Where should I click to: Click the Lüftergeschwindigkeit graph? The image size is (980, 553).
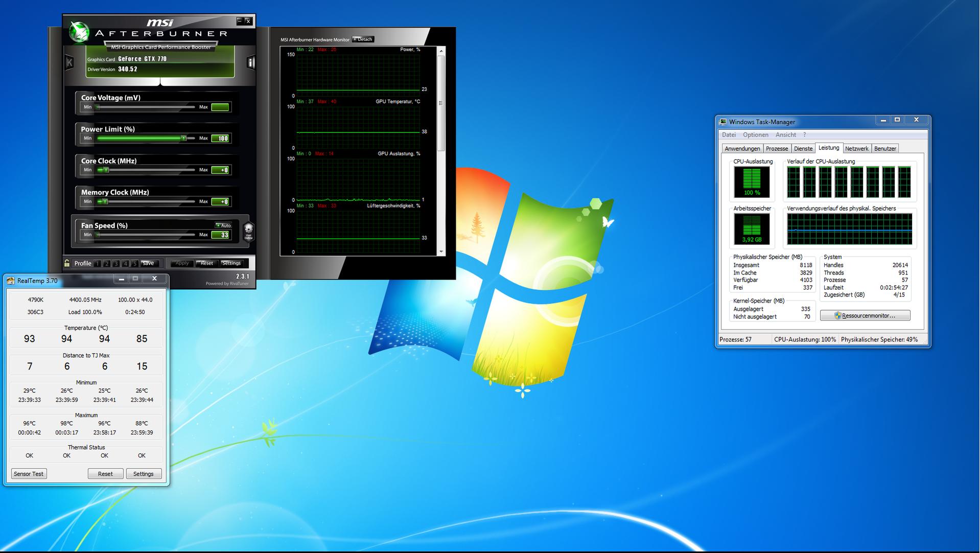pos(358,232)
